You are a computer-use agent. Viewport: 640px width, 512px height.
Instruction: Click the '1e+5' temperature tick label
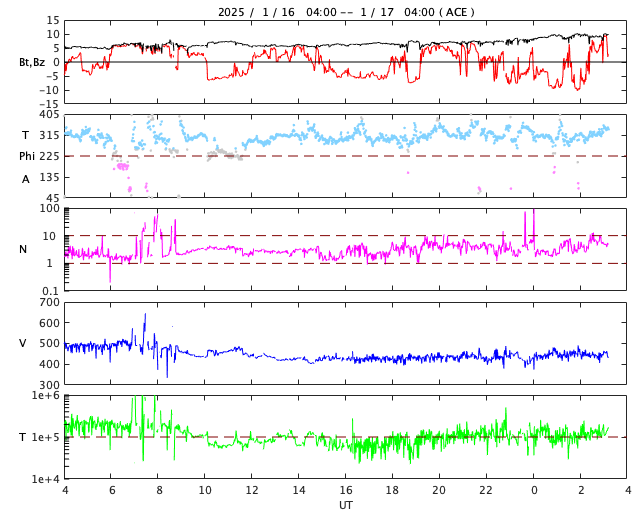pyautogui.click(x=46, y=437)
